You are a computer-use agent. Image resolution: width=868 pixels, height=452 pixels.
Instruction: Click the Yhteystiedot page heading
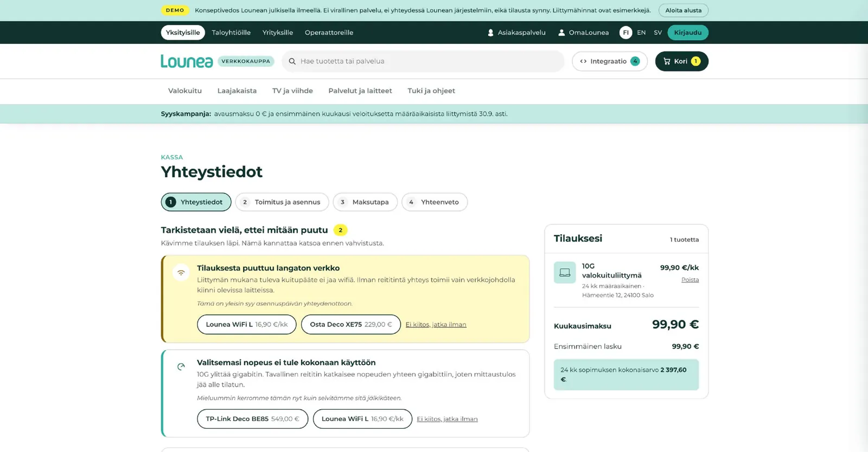212,172
